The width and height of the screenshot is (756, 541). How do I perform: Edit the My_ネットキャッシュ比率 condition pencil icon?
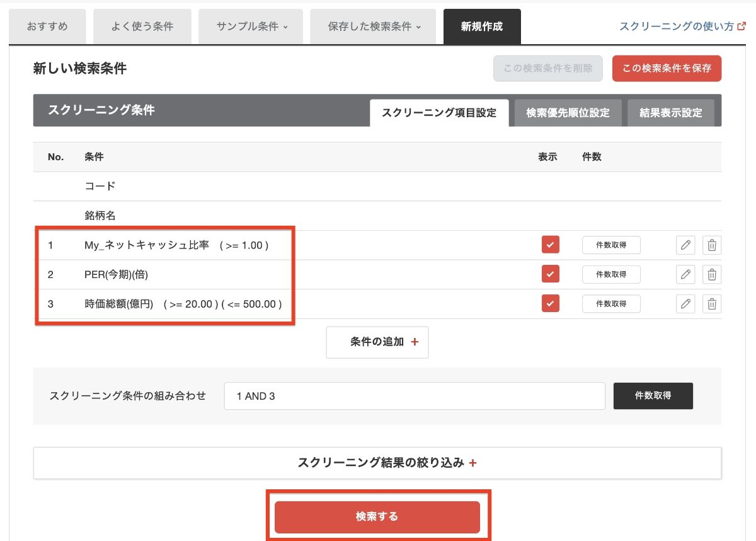(685, 245)
